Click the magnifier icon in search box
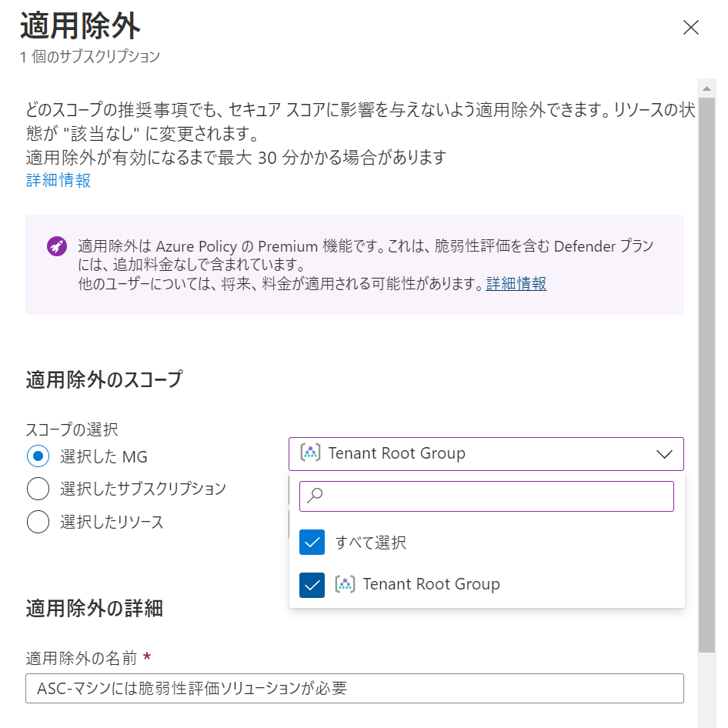Viewport: 728px width, 728px height. 315,496
